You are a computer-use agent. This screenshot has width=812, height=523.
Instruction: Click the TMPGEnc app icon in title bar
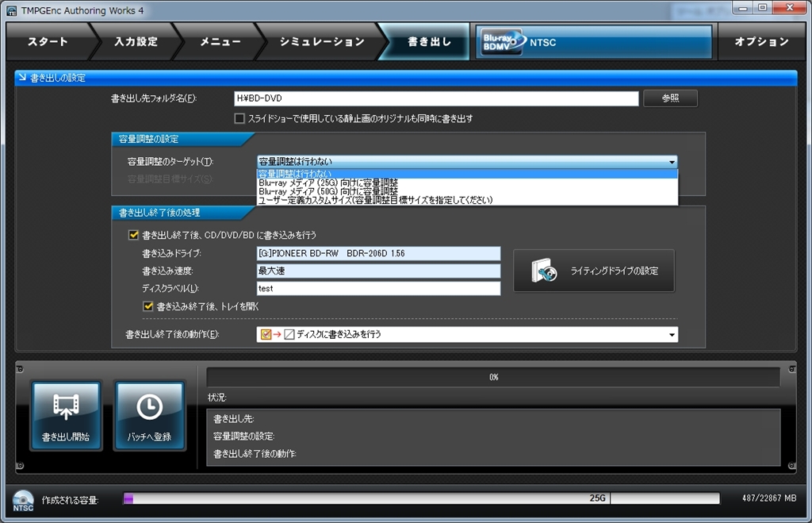(11, 10)
